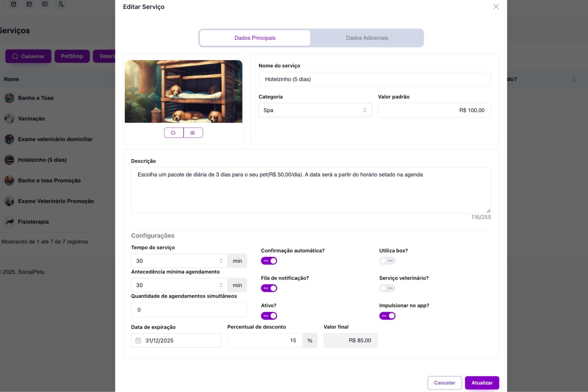Click the user search icon in top bar
Image resolution: width=588 pixels, height=392 pixels.
[60, 4]
